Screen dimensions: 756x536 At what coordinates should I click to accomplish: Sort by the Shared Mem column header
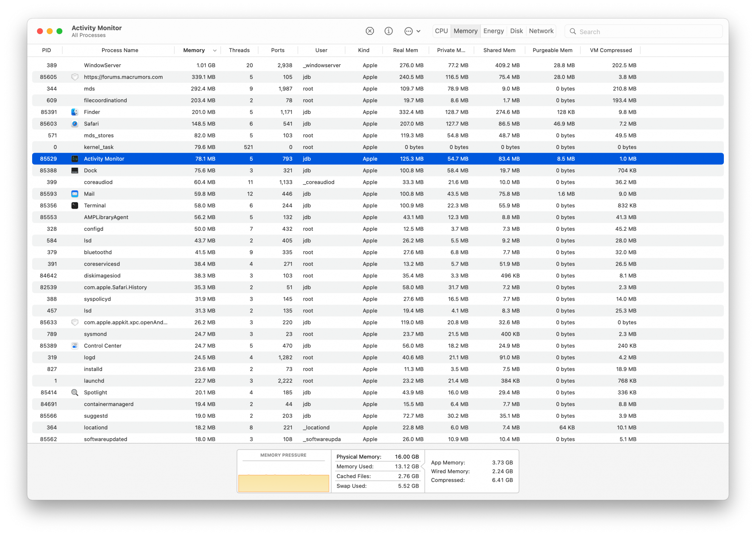click(499, 50)
